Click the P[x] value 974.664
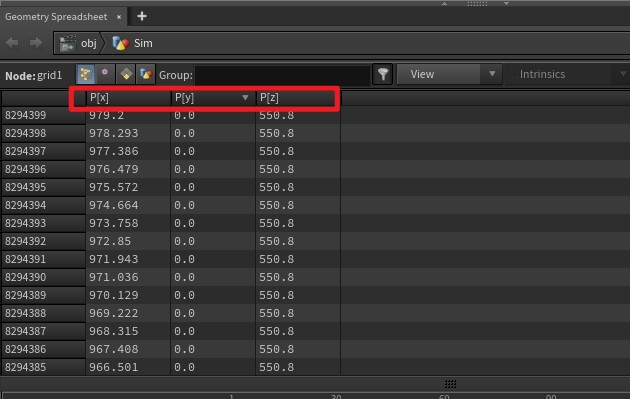This screenshot has height=399, width=630. (114, 205)
